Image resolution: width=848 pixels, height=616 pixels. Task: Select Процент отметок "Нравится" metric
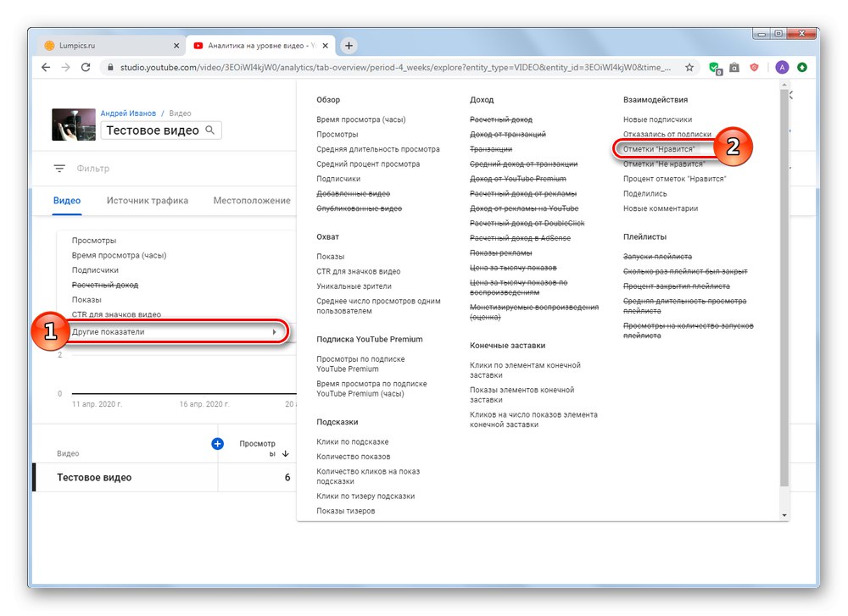click(674, 179)
